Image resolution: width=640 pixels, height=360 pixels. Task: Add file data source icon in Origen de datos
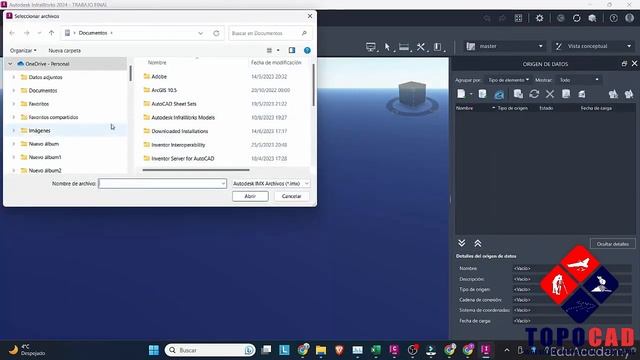pos(461,94)
